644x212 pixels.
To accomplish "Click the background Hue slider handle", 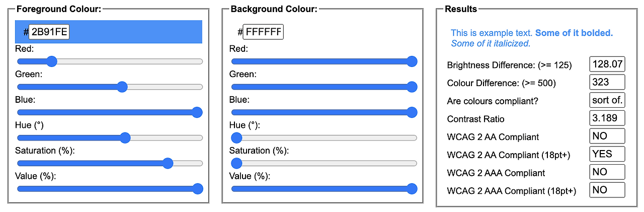I will 236,137.
